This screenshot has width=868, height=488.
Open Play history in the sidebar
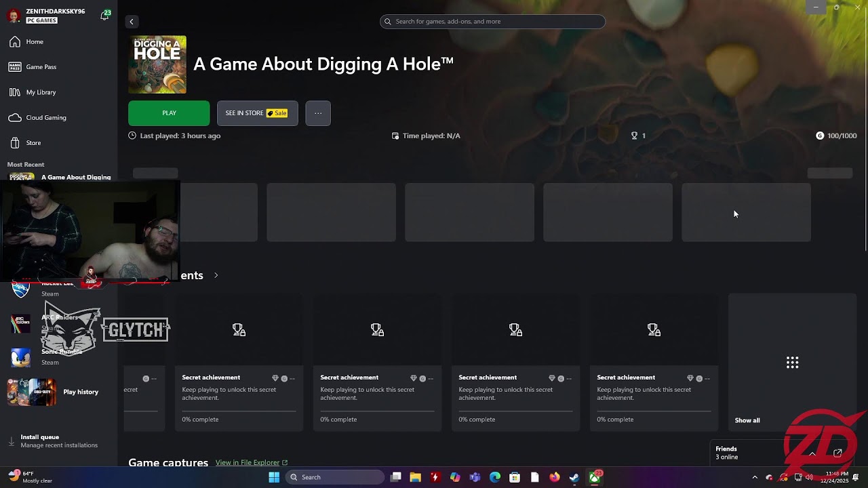point(58,392)
